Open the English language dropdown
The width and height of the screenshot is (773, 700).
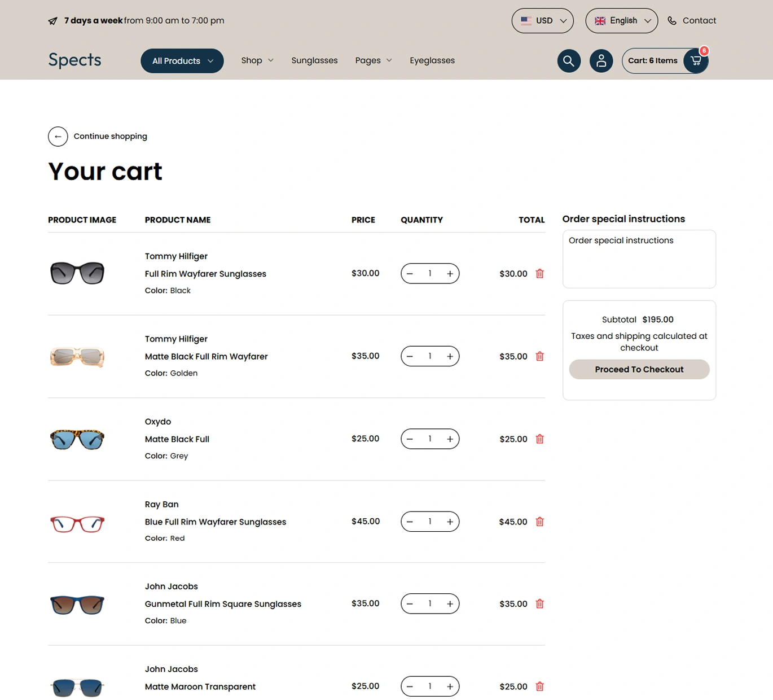[622, 21]
